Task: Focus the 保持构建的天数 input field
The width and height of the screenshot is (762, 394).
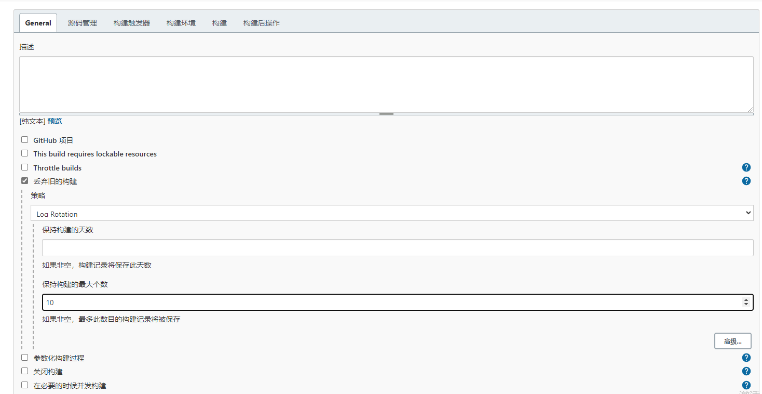Action: (x=398, y=248)
